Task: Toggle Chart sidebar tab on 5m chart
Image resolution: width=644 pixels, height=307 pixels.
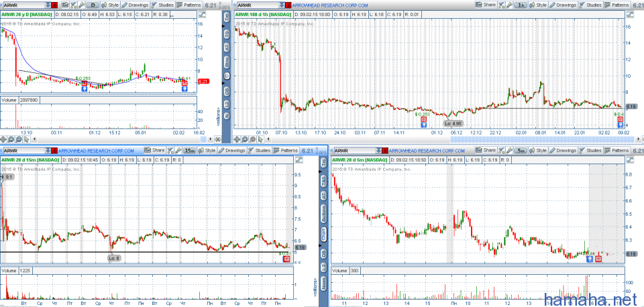Action: [323, 235]
